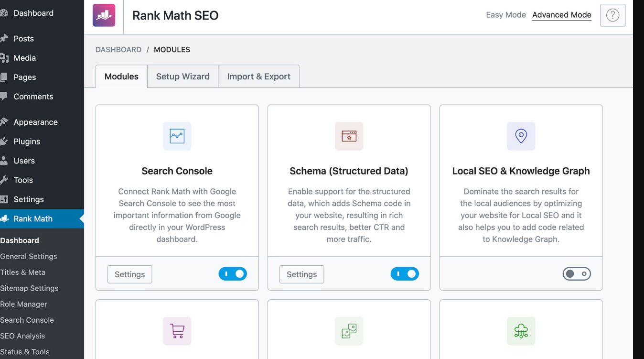Click the Local SEO & Knowledge Graph title

click(x=521, y=171)
